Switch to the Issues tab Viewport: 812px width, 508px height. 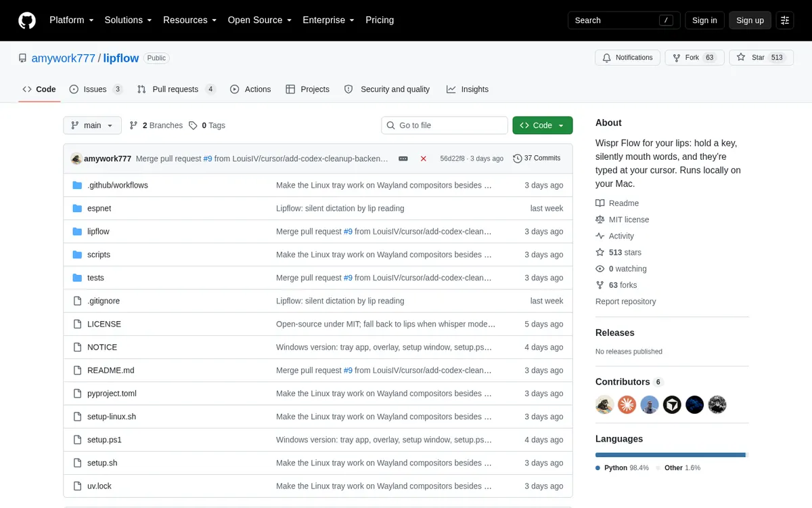(96, 89)
